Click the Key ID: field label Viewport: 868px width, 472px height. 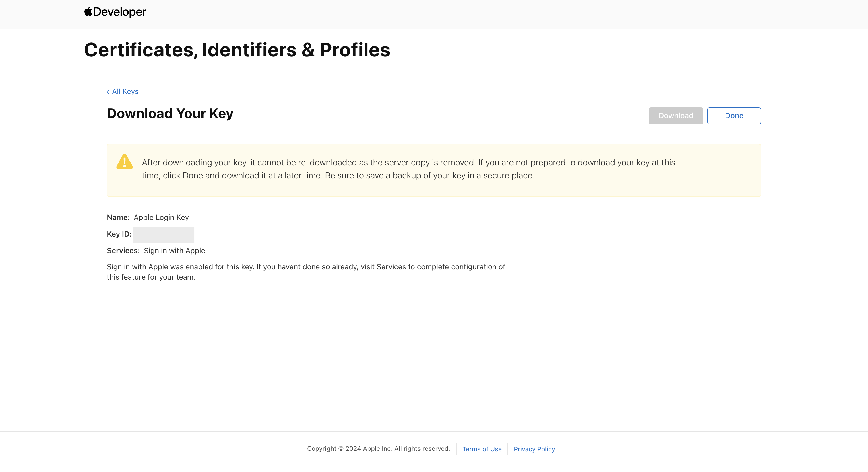point(119,234)
